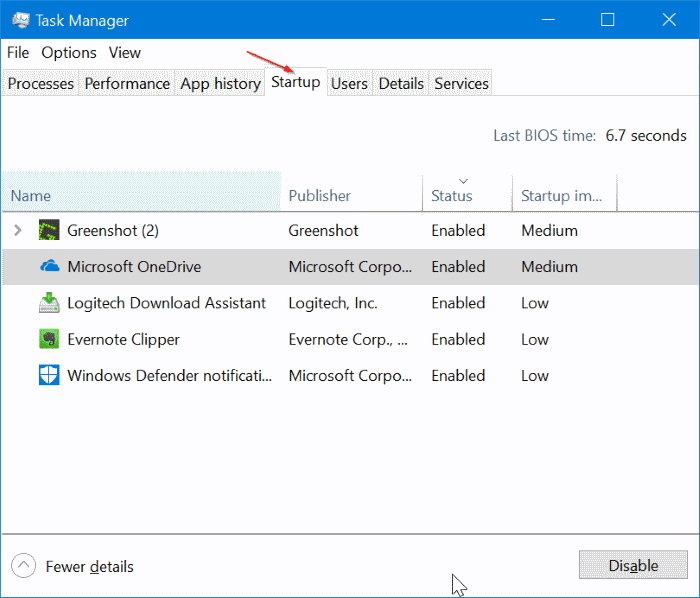Minimize the Task Manager window

tap(548, 20)
